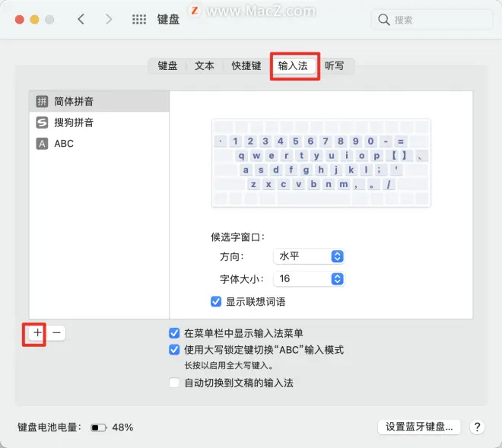502x448 pixels.
Task: Open the 字体大小 dropdown showing 16
Action: (x=309, y=278)
